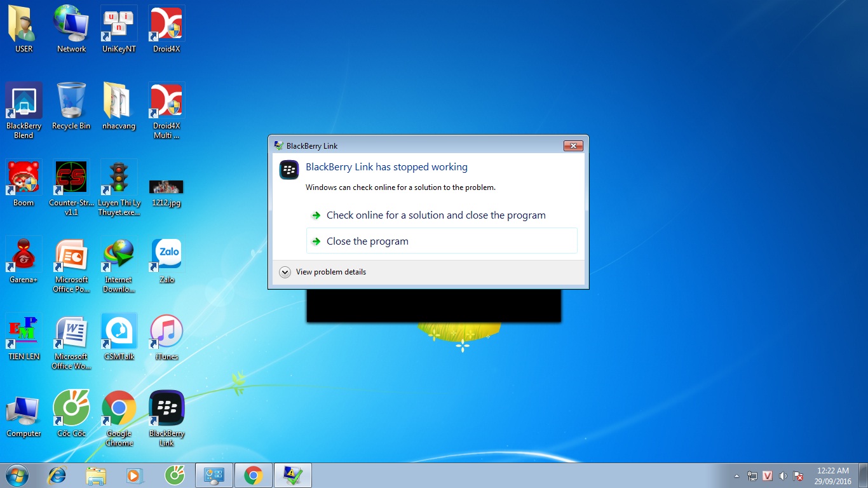
Task: Open the iTunes desktop shortcut
Action: click(x=166, y=337)
